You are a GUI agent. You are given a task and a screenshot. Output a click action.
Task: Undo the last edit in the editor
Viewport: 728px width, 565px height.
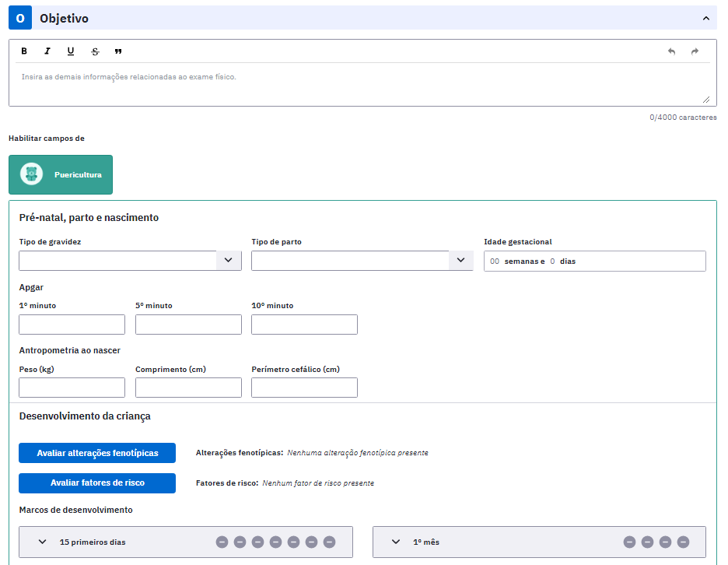coord(671,51)
